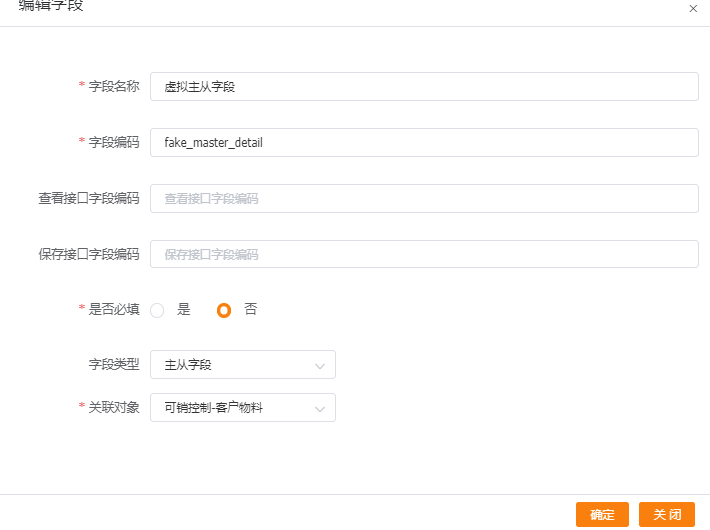This screenshot has height=530, width=710.
Task: Click the 关联对象 label text
Action: point(114,407)
